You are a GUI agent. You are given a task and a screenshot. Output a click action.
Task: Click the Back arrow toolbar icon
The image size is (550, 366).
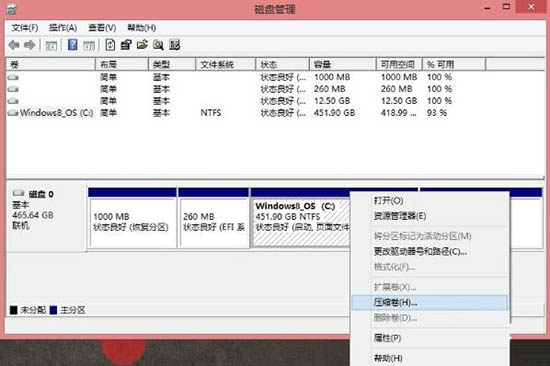14,45
